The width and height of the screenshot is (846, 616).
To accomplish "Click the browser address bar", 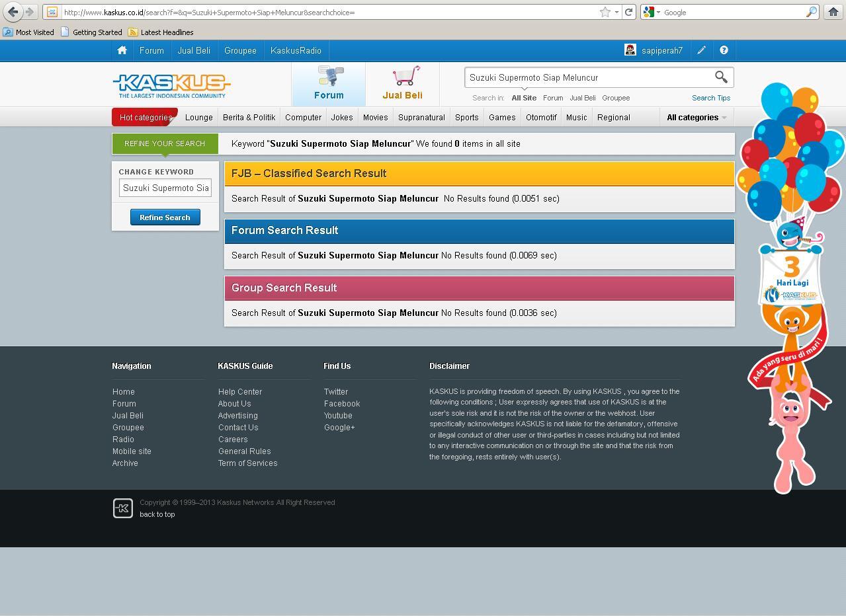I will tap(331, 12).
